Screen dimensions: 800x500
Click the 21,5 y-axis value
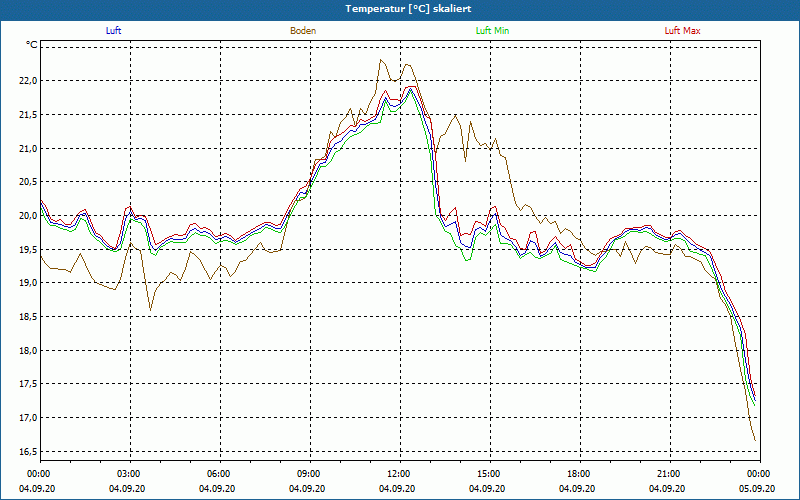pos(29,115)
